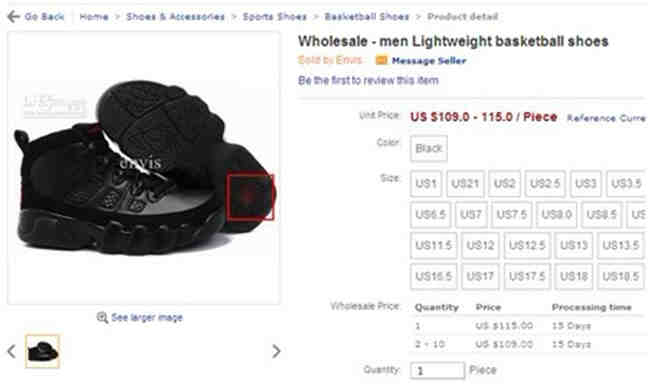Click the magnifier See larger image icon
The image size is (668, 391).
[102, 317]
